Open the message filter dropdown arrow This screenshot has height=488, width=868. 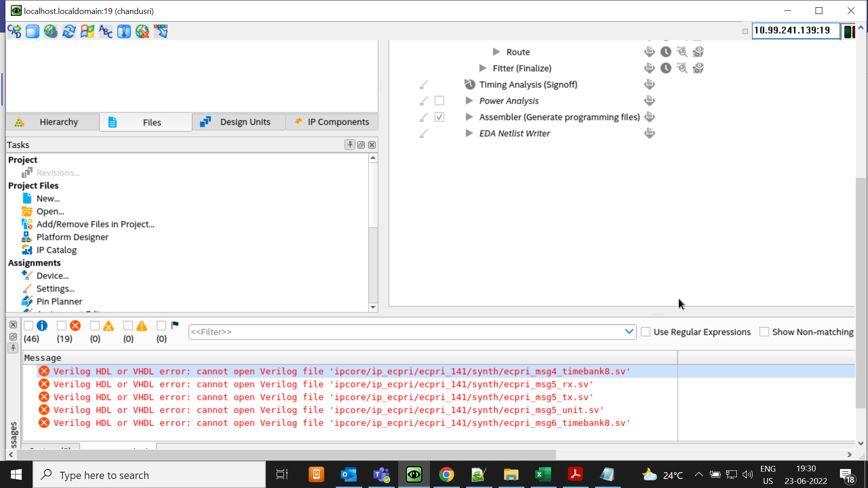click(x=629, y=332)
